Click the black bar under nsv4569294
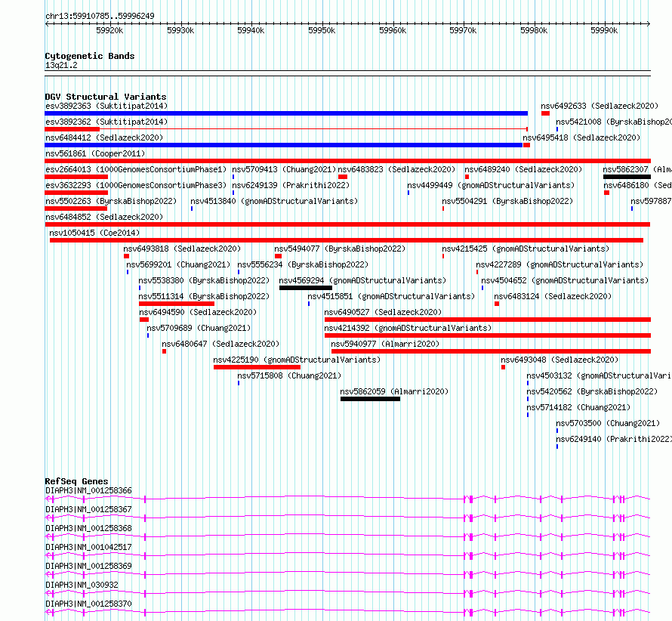The width and height of the screenshot is (672, 621). (306, 288)
